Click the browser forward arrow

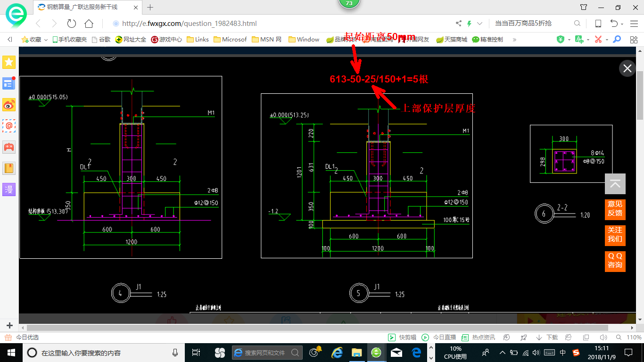click(54, 24)
